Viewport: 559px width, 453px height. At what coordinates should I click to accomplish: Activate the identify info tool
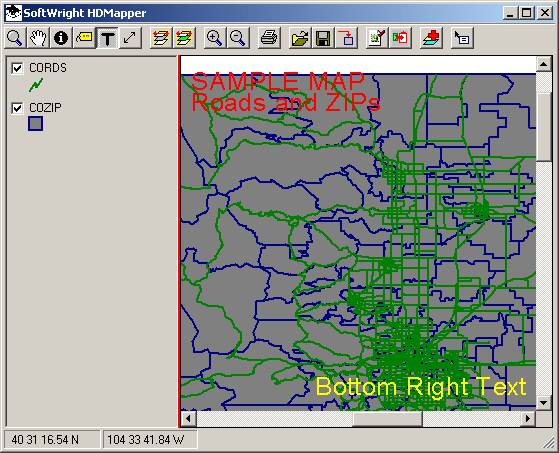point(61,38)
